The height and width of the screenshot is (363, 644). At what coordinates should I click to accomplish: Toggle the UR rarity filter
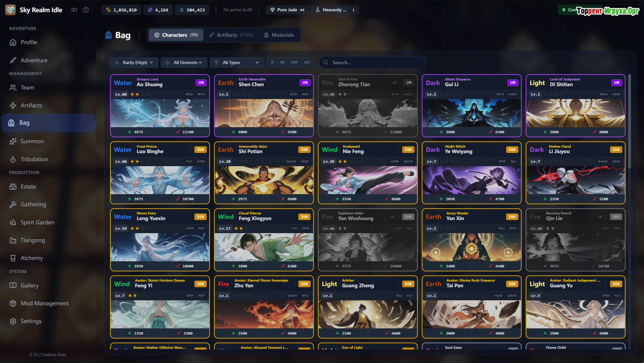(307, 62)
